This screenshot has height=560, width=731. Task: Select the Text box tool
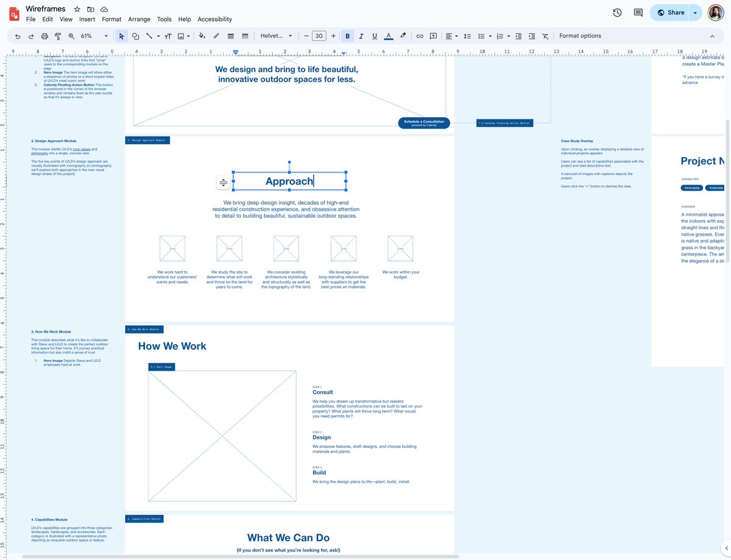click(168, 35)
